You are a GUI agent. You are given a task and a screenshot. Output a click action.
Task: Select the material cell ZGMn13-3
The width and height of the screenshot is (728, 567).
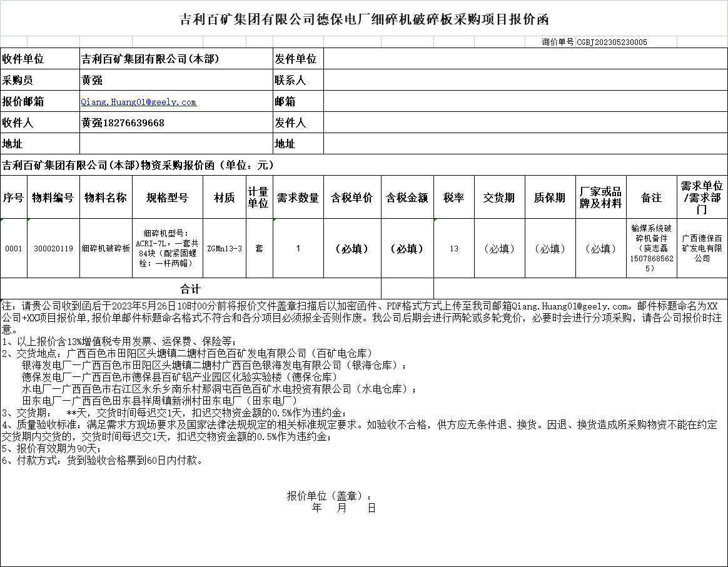pyautogui.click(x=225, y=248)
